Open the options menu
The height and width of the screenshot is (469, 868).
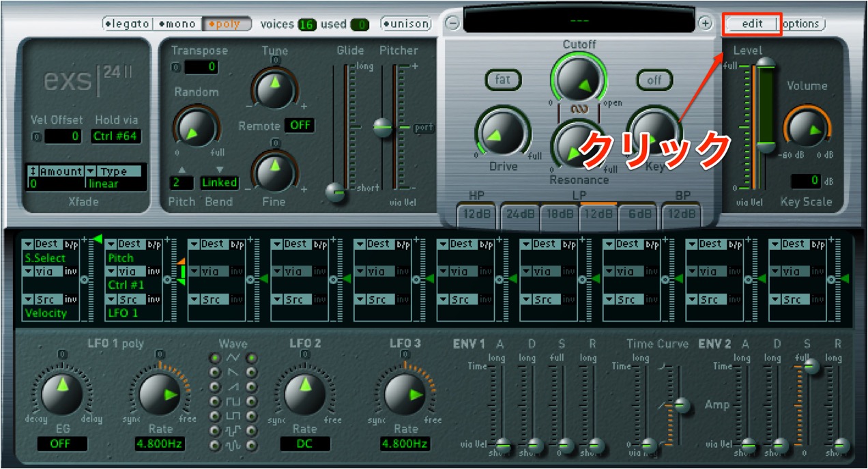click(x=802, y=24)
